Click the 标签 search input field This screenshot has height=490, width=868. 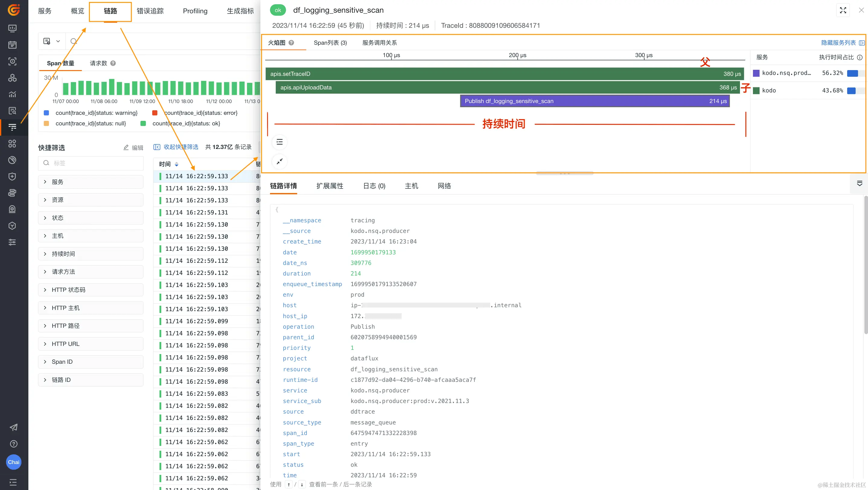click(x=91, y=163)
